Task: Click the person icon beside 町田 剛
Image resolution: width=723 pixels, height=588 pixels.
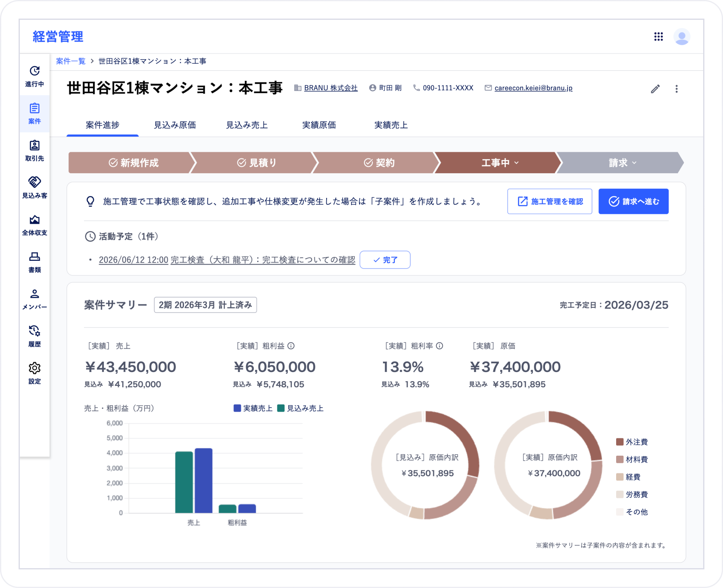Action: (373, 88)
